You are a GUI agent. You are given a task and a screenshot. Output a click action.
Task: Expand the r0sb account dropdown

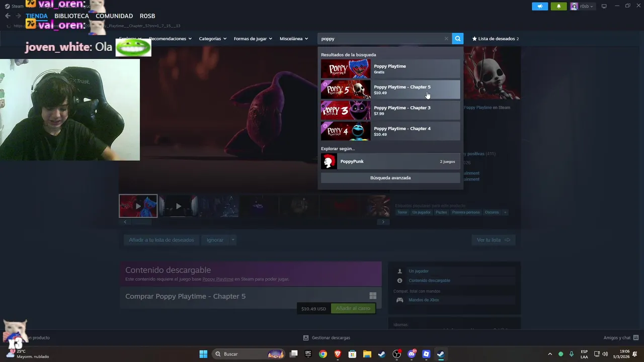coord(583,6)
